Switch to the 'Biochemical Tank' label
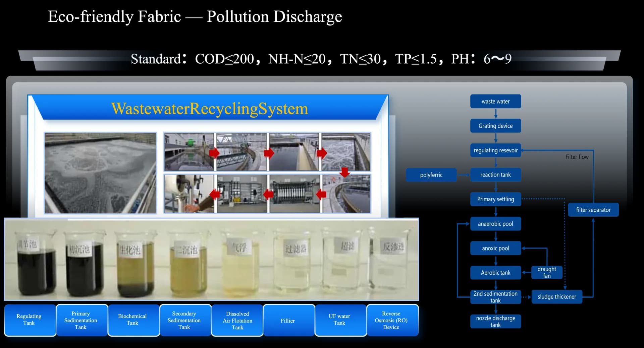Viewport: 644px width, 348px height. click(132, 320)
